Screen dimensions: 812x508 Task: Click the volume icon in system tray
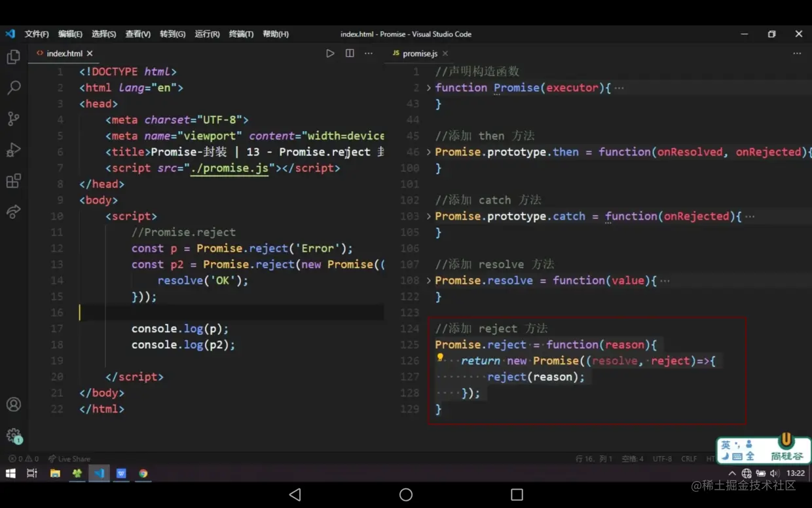(x=775, y=473)
